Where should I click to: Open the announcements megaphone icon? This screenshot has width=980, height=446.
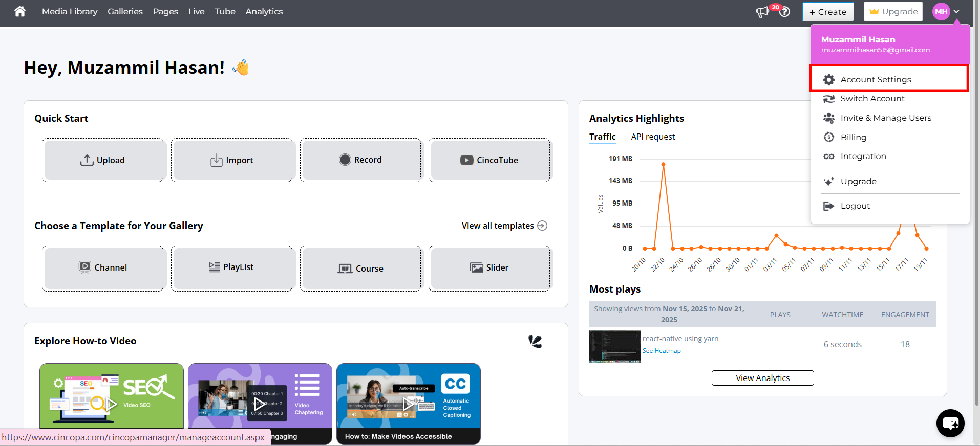(x=763, y=12)
